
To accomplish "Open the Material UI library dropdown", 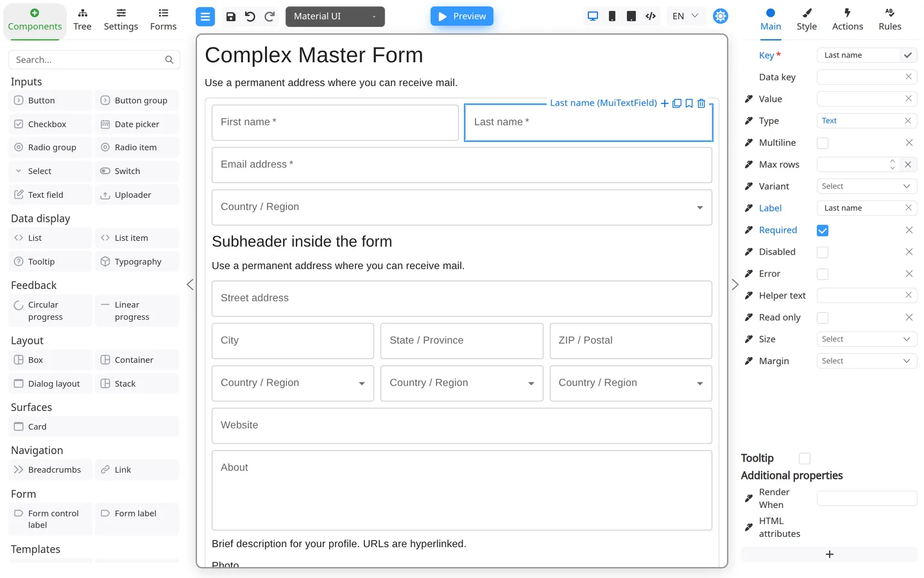I will (x=335, y=17).
